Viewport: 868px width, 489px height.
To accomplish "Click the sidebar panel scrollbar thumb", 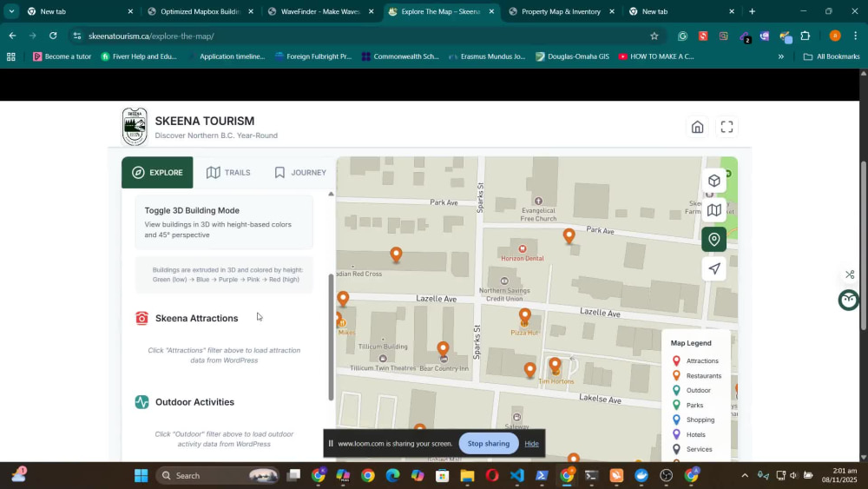I will point(331,337).
